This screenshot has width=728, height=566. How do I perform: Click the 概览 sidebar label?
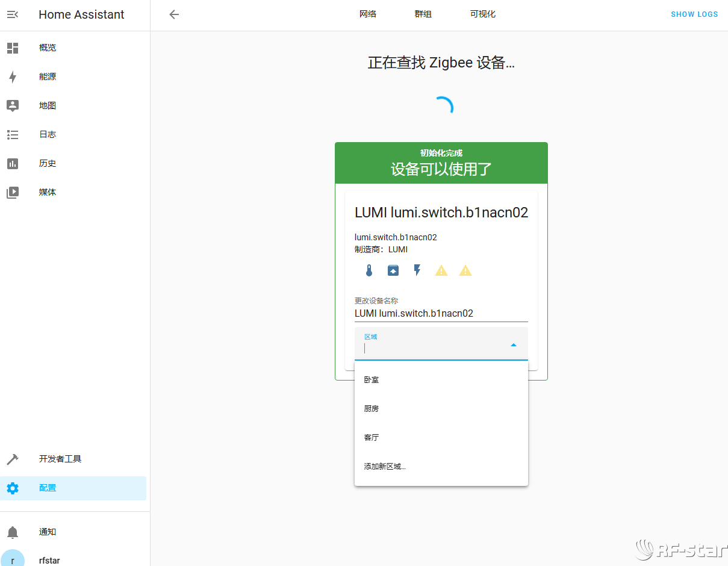coord(48,48)
